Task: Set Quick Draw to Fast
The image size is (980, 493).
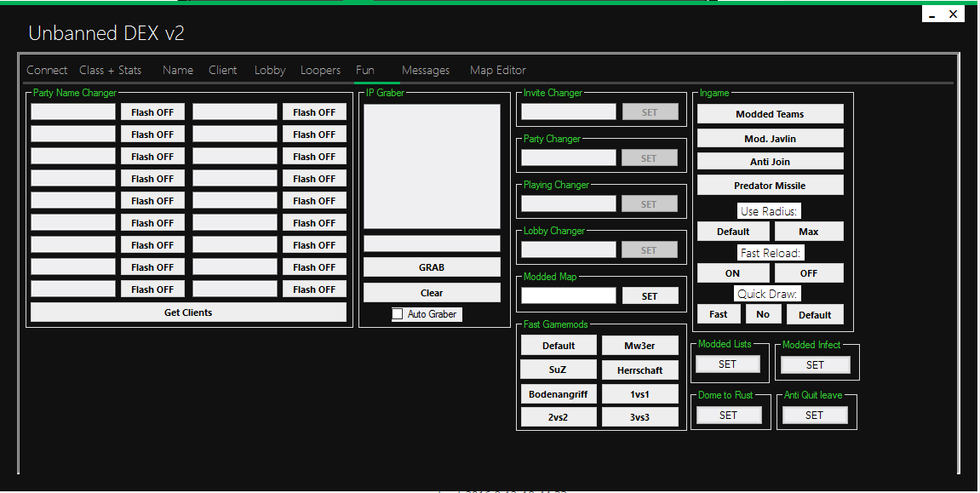Action: (x=719, y=314)
